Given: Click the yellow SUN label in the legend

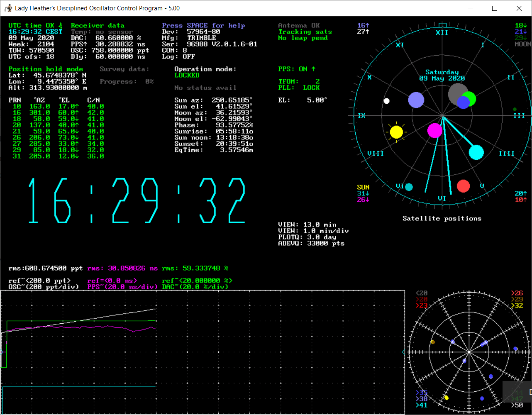Looking at the screenshot, I should coord(363,188).
